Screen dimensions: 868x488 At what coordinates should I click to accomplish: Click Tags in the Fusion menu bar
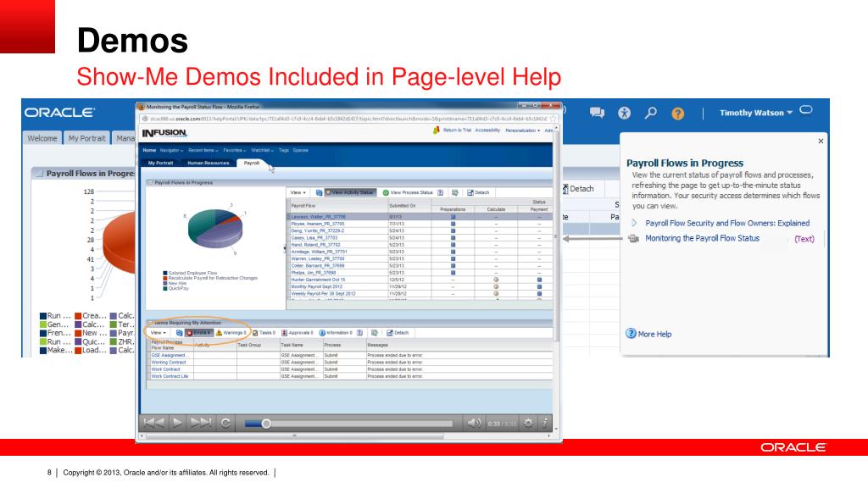(284, 151)
